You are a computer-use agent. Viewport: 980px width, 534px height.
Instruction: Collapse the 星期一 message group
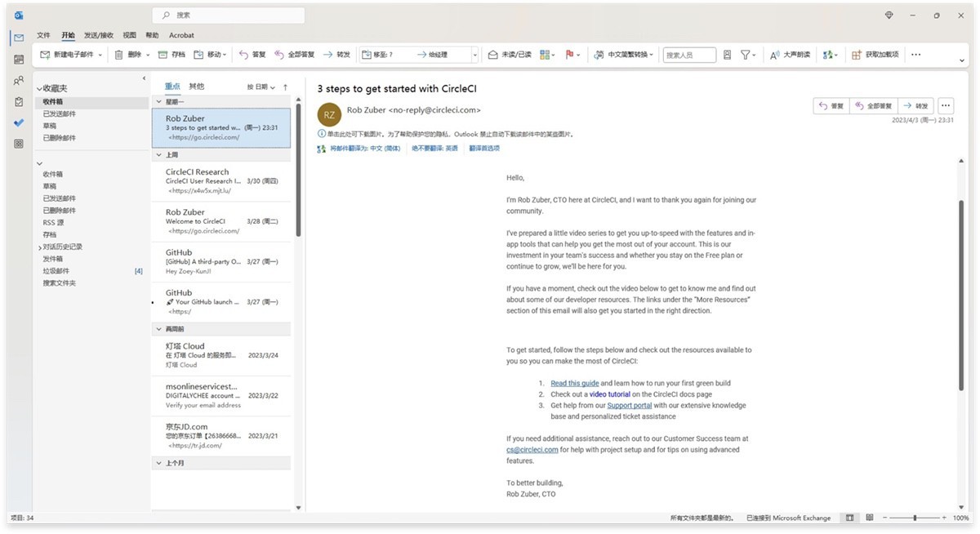tap(159, 102)
